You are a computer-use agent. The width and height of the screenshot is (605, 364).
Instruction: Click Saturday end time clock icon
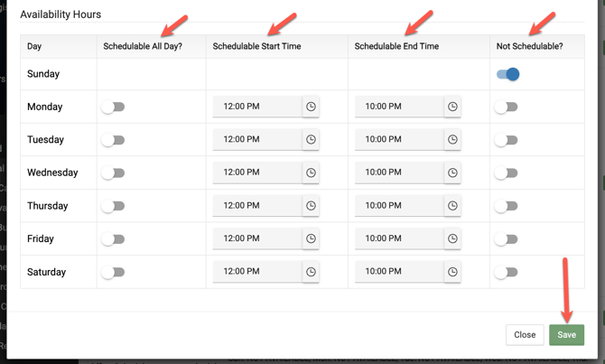(452, 272)
